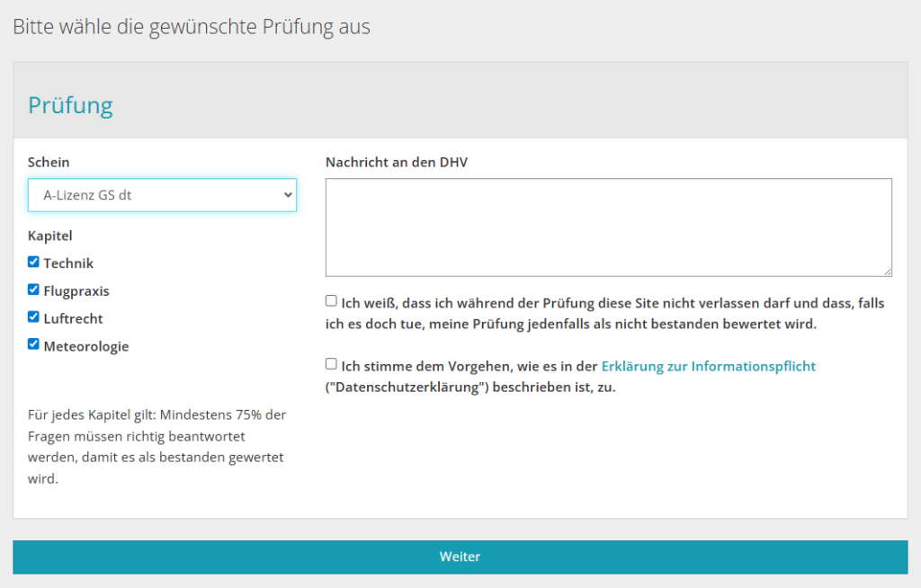Click the message textarea resize handle
921x588 pixels.
(888, 272)
